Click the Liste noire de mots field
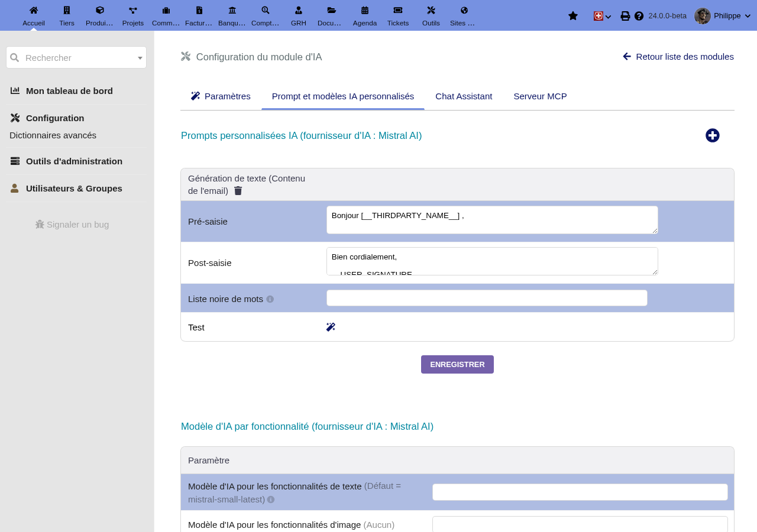The height and width of the screenshot is (532, 757). tap(487, 298)
